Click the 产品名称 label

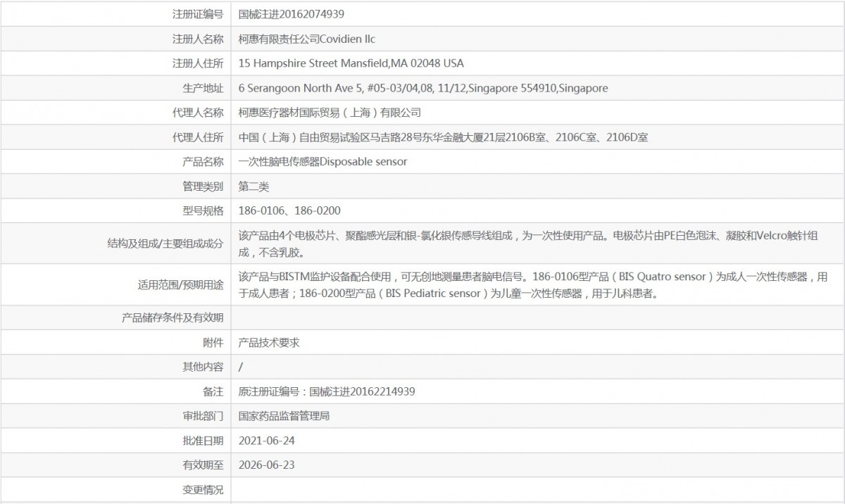point(203,162)
